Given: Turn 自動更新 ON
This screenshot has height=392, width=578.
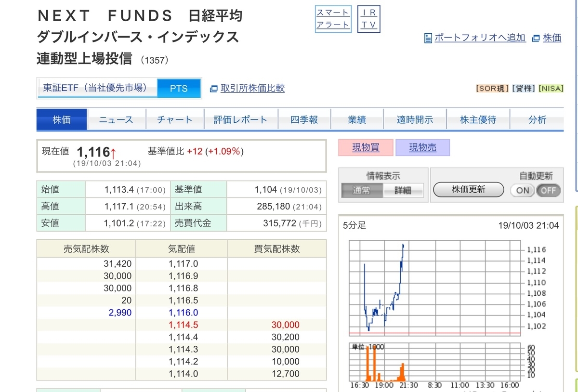Looking at the screenshot, I should (x=523, y=190).
